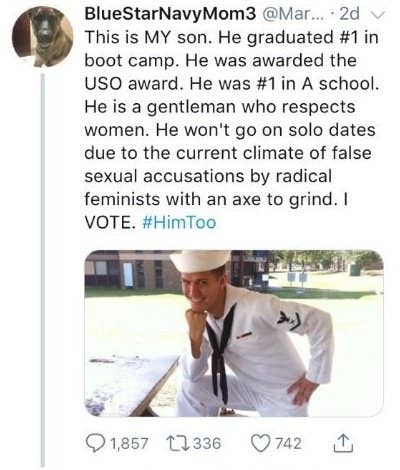Like the tweet with the heart icon
Image resolution: width=400 pixels, height=470 pixels.
pyautogui.click(x=262, y=443)
